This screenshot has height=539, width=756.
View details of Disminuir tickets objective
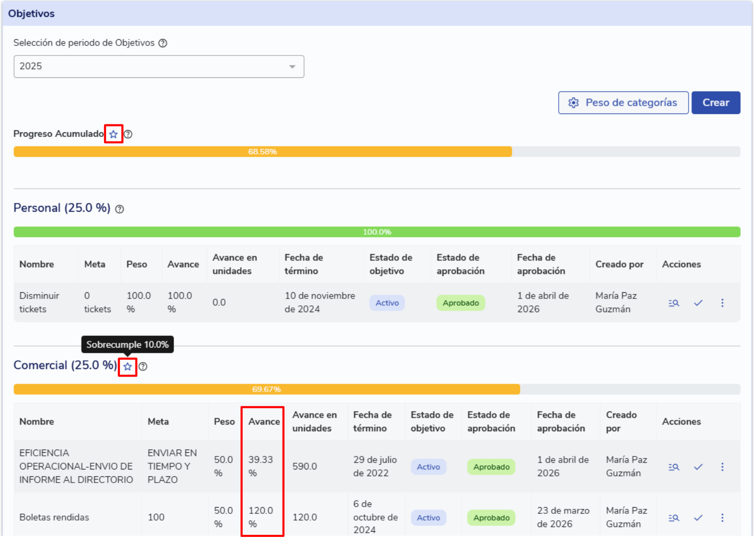674,303
